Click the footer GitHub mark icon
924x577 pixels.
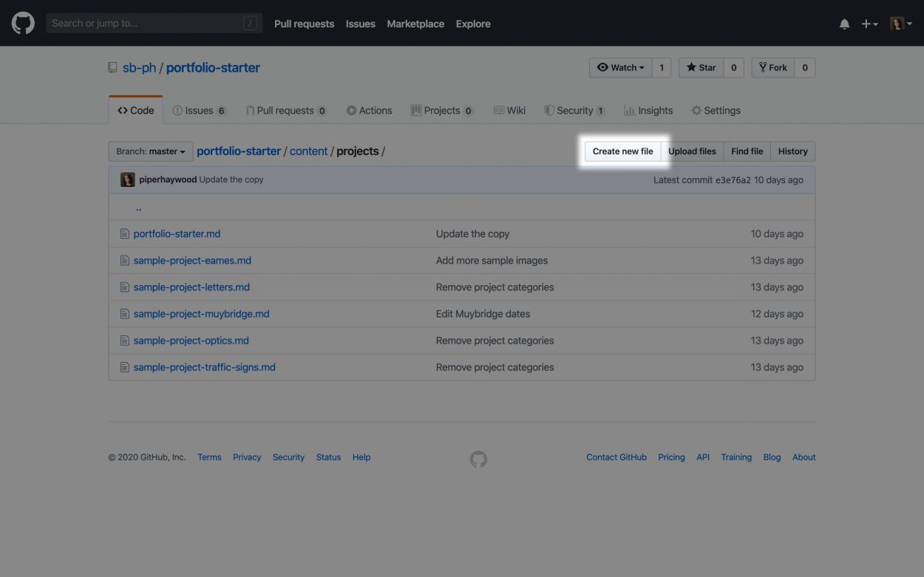(479, 459)
